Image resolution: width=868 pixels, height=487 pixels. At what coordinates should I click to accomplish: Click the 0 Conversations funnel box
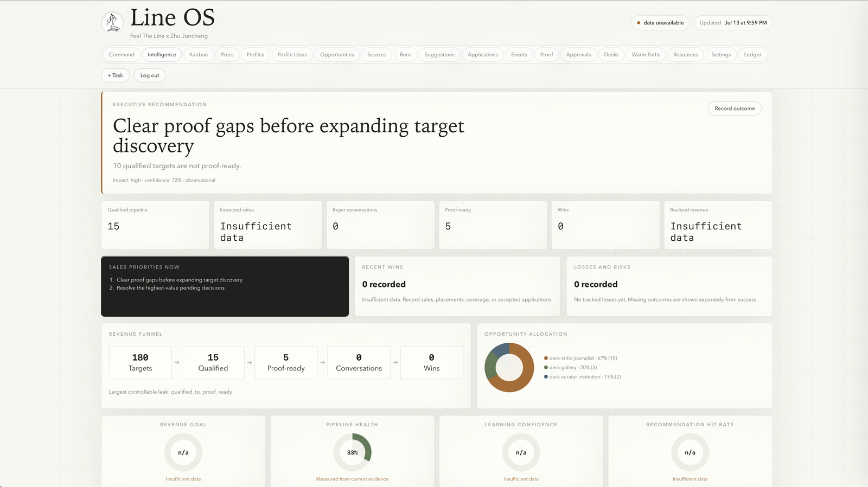359,362
